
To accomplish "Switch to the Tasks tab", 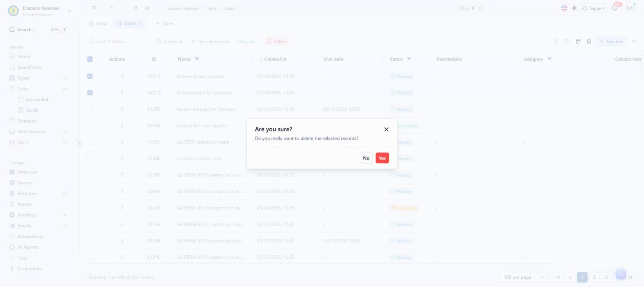I will click(98, 23).
